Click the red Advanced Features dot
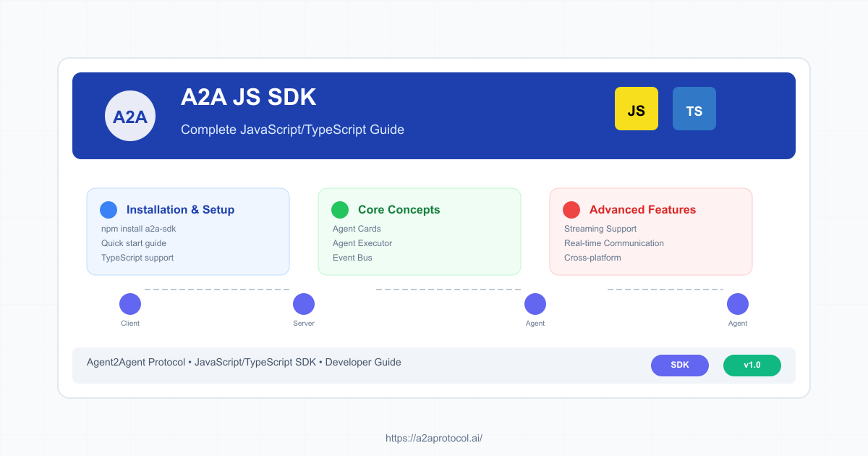This screenshot has height=456, width=868. (x=571, y=210)
